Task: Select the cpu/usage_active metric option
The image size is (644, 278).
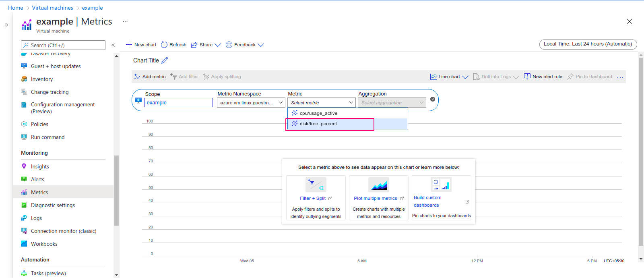Action: point(348,113)
